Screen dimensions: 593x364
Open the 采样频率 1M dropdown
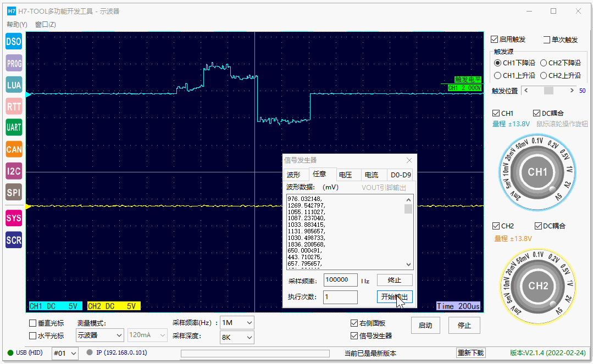click(236, 323)
